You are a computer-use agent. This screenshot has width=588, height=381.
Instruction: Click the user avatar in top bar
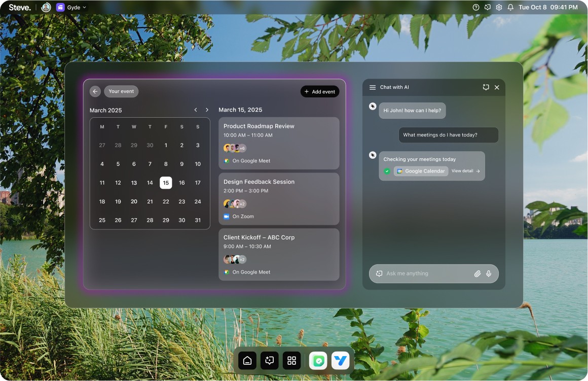[46, 7]
